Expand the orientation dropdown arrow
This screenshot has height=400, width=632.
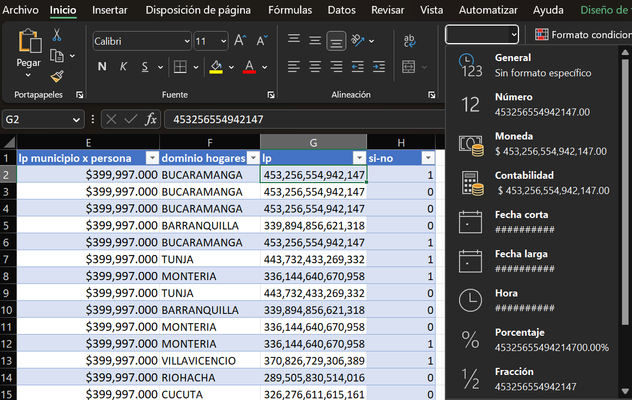click(x=372, y=41)
